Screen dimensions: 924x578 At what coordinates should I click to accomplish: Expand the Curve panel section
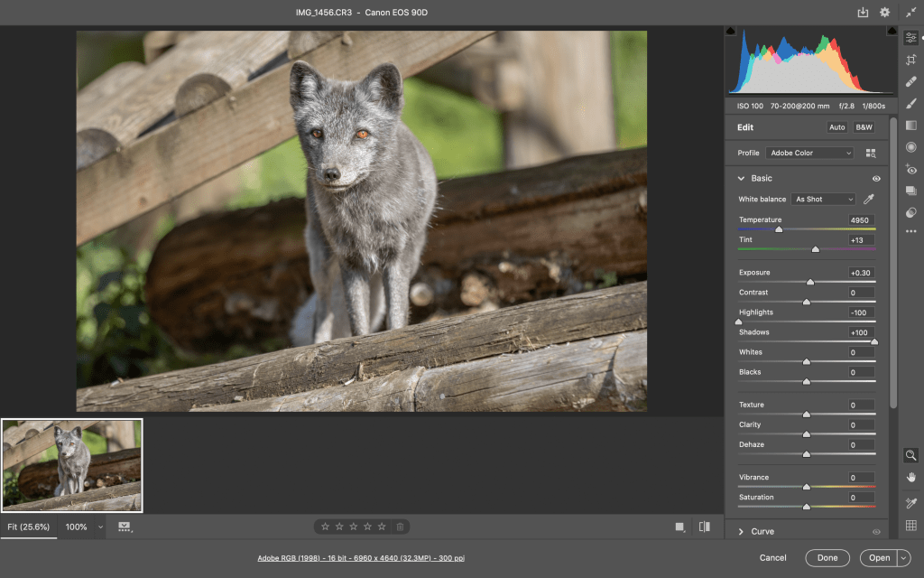click(742, 532)
